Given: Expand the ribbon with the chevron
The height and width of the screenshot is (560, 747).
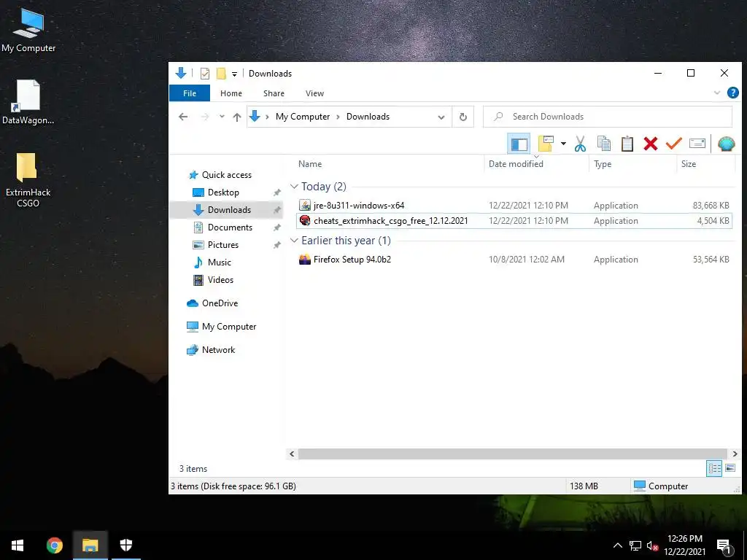Looking at the screenshot, I should (x=716, y=93).
